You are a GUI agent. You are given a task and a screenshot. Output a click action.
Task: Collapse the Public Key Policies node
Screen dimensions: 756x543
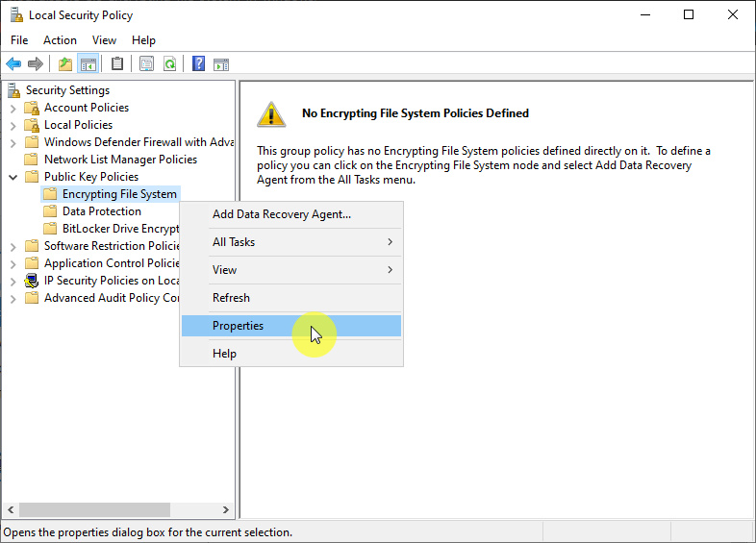point(13,177)
